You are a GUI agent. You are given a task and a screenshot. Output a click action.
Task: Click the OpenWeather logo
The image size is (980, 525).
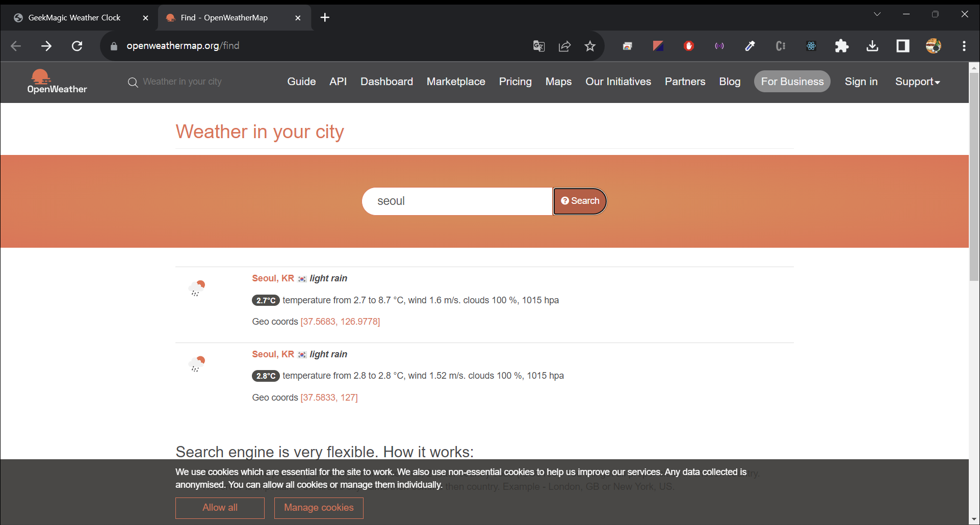click(57, 82)
